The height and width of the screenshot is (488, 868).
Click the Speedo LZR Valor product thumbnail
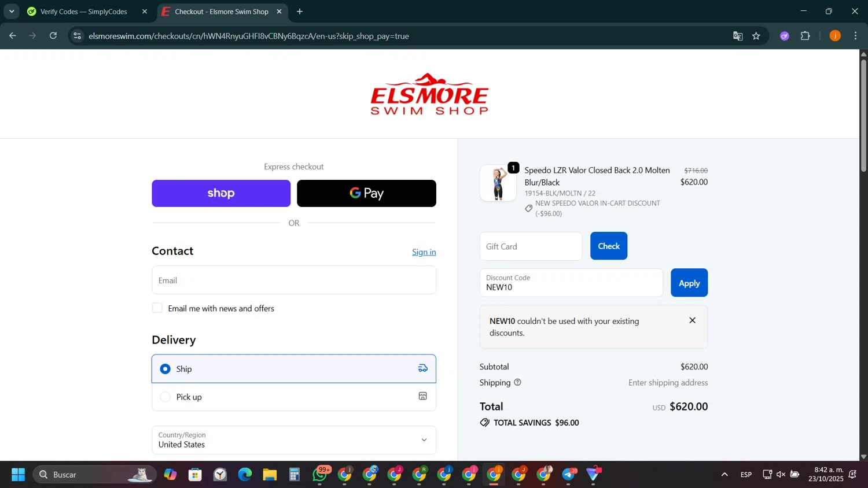498,183
